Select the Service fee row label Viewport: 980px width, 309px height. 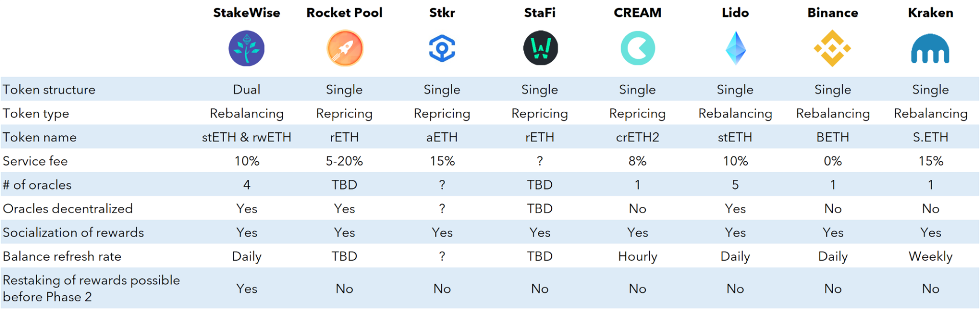point(35,161)
